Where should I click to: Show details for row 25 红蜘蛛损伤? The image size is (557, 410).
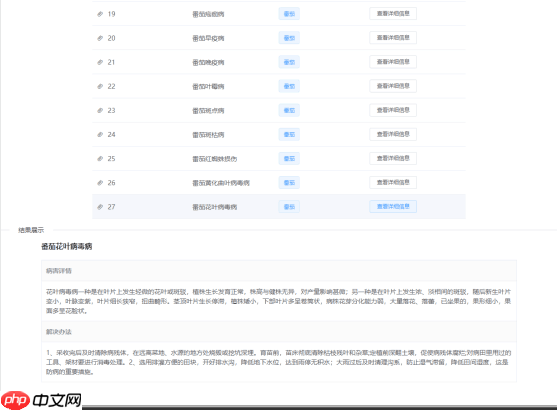point(393,158)
